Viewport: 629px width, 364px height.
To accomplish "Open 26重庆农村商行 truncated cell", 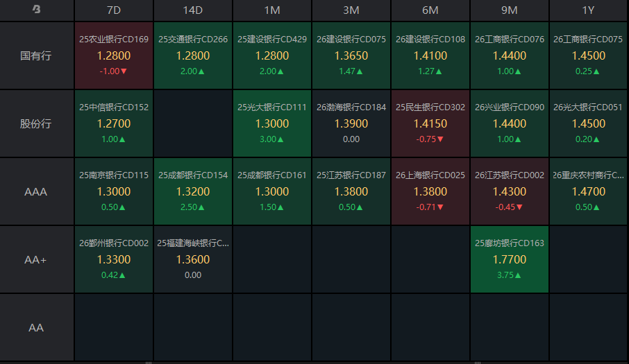I will pos(589,191).
